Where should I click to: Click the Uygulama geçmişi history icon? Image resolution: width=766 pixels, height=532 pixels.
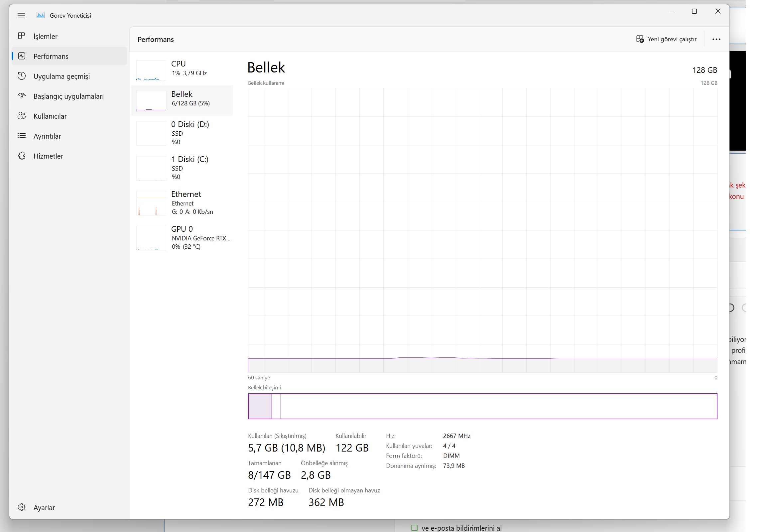pyautogui.click(x=21, y=76)
